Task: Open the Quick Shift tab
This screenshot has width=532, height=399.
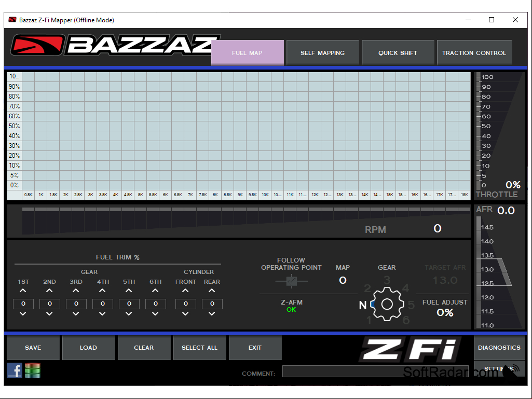Action: 398,53
